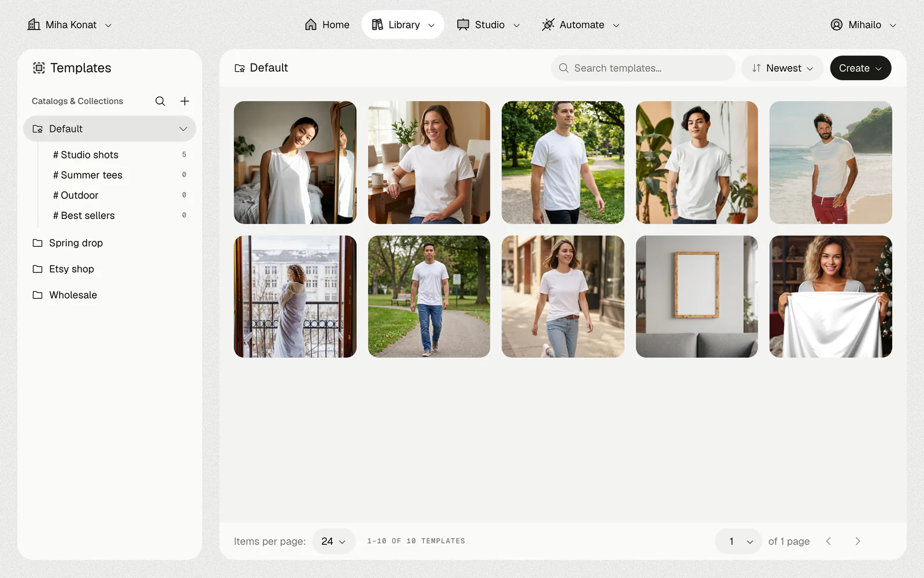Go to Home
Screen dimensions: 924x578
tap(327, 25)
